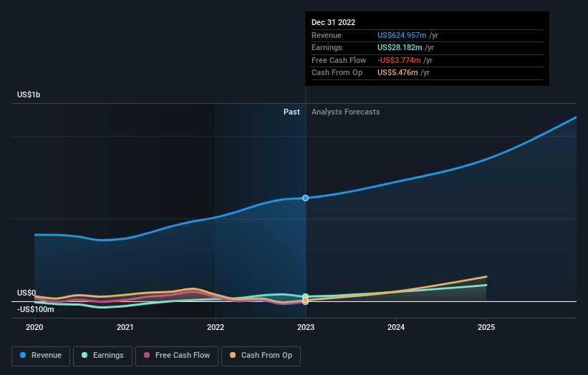Click the orange Cash From Op data point

click(x=306, y=301)
